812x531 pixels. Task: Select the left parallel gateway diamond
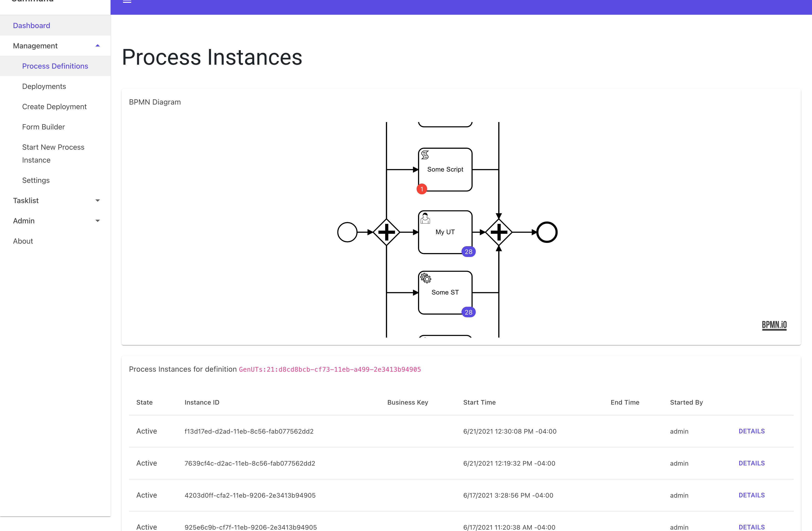pos(386,232)
